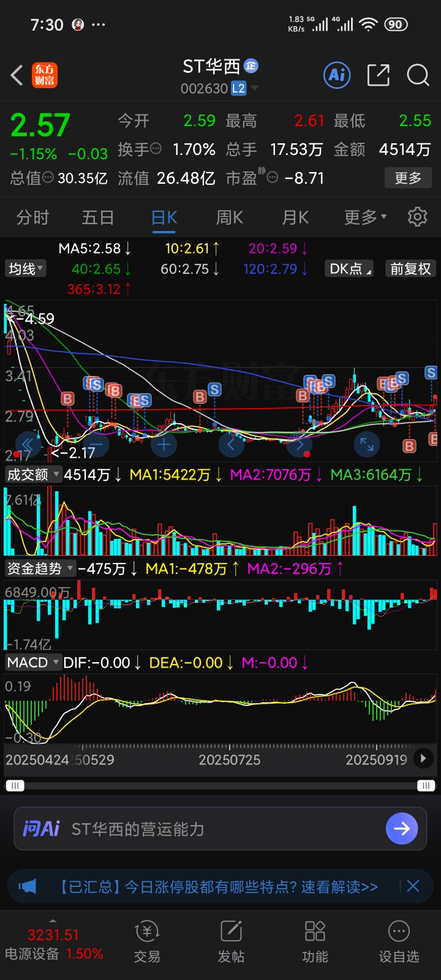
Task: Move to next candle with right chevron
Action: click(x=300, y=444)
